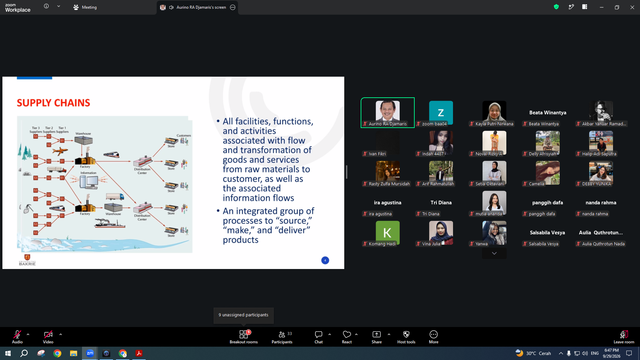Screen dimensions: 640x360
Task: Open the weather widget showing 30°C Cerah
Action: pyautogui.click(x=533, y=353)
